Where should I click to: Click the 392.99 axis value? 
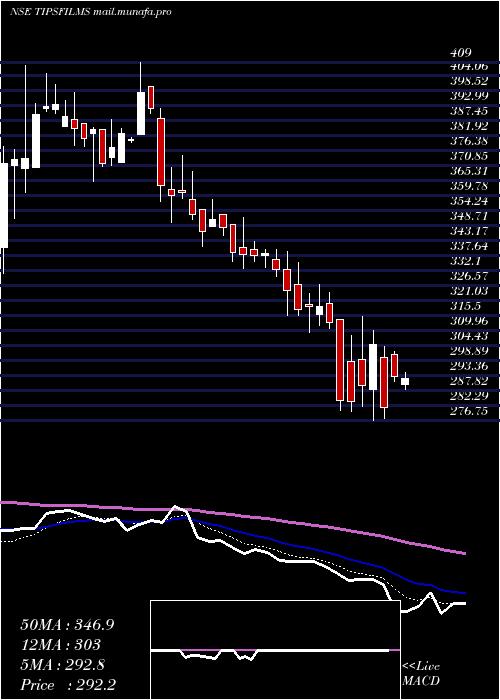point(469,96)
